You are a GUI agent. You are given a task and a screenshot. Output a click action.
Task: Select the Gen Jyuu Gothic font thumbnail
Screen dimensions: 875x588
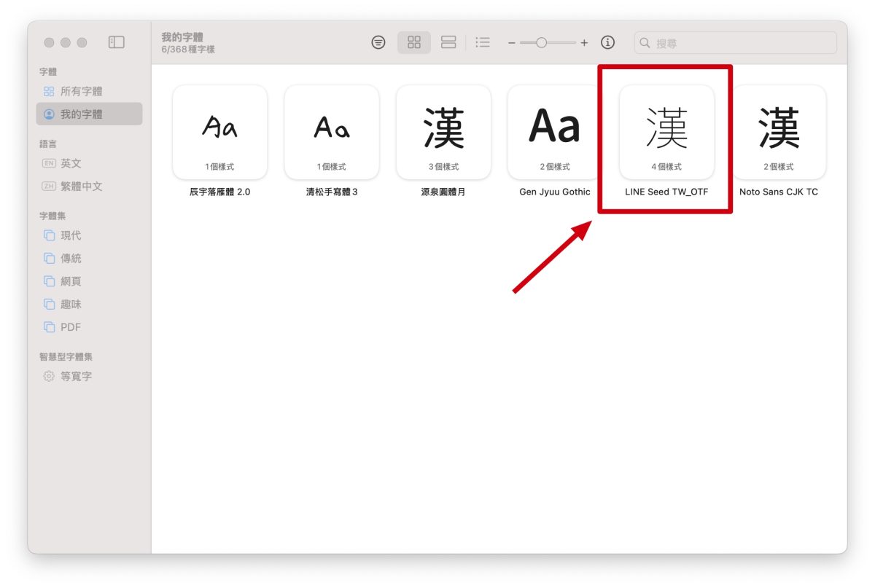[555, 132]
